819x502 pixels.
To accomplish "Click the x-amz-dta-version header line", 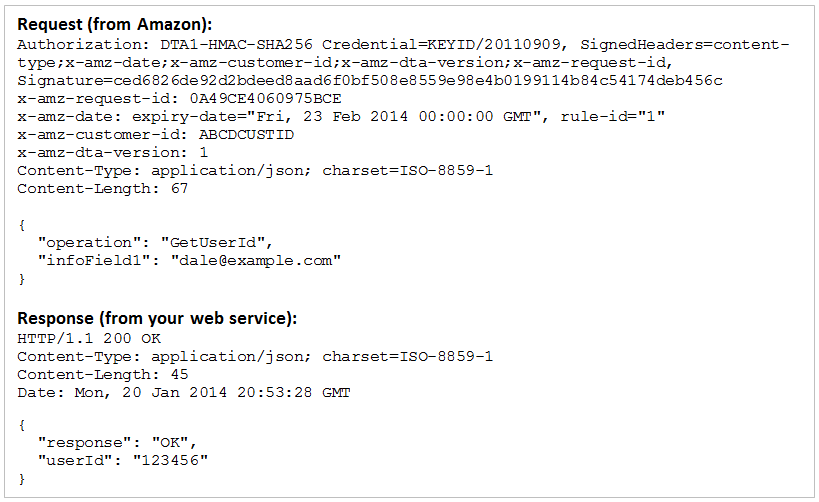I will (x=113, y=152).
